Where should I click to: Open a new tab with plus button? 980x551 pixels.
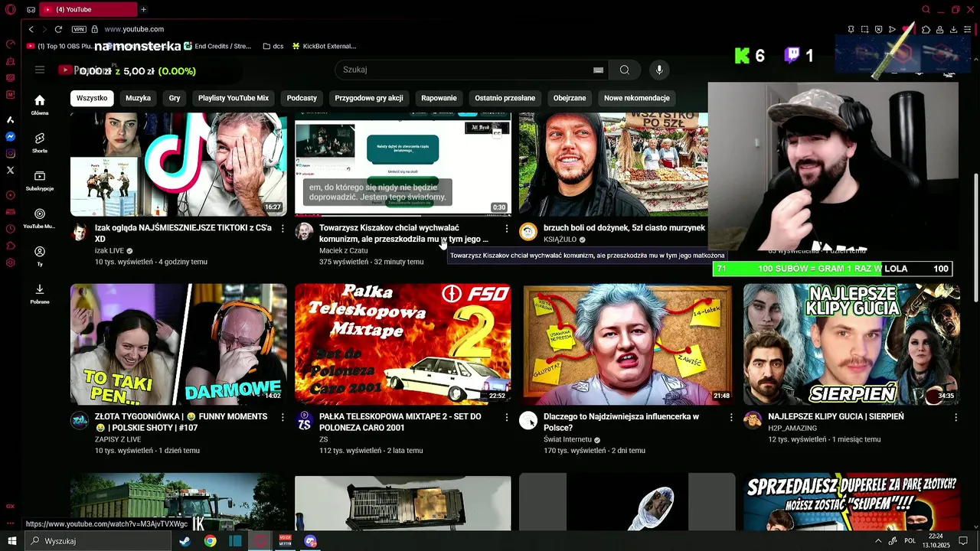(x=143, y=9)
